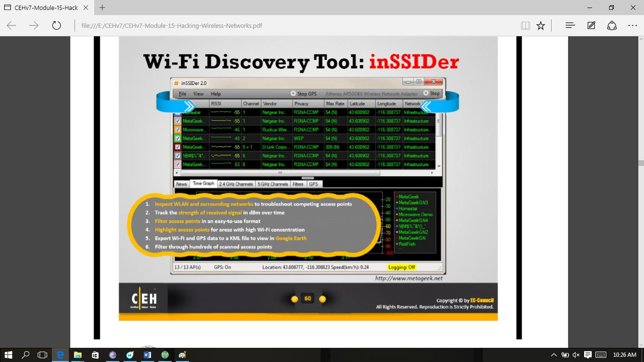This screenshot has width=644, height=362.
Task: Open the Windows Store taskbar icon
Action: [x=95, y=355]
